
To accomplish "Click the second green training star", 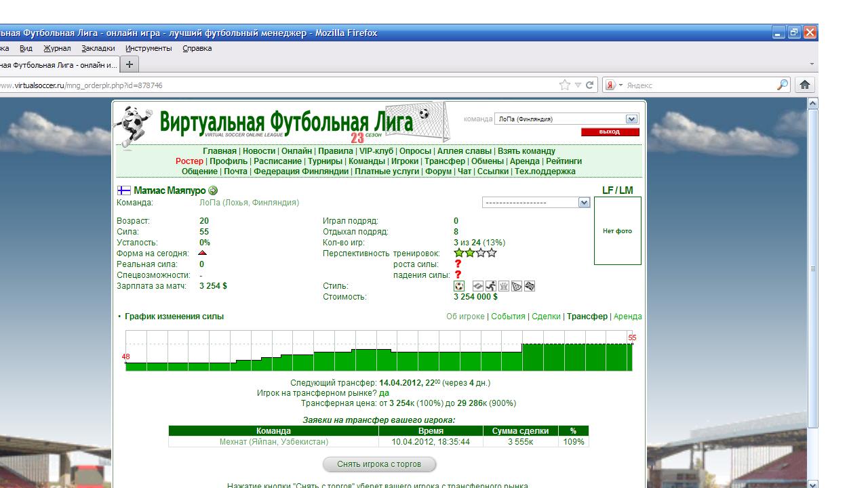I will coord(470,253).
